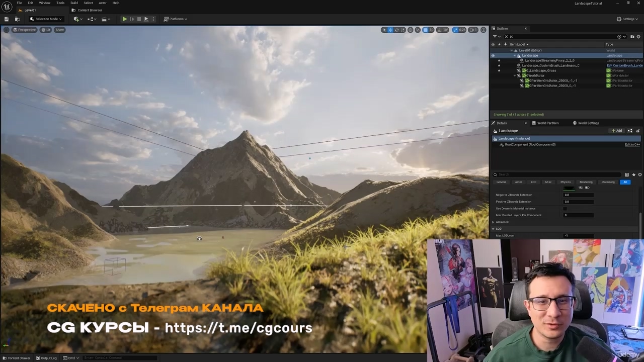The height and width of the screenshot is (362, 644).
Task: Toggle Use Dynamic Material Instance checkbox
Action: click(565, 209)
